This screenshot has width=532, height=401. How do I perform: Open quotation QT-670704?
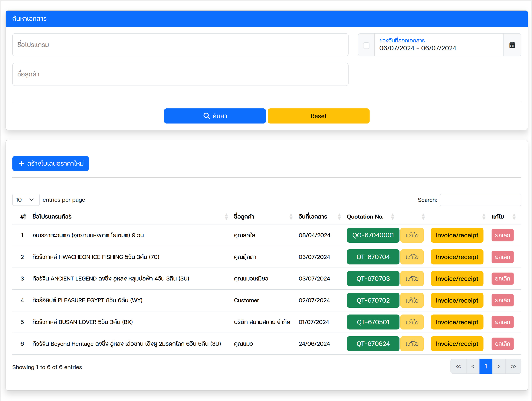click(x=373, y=257)
